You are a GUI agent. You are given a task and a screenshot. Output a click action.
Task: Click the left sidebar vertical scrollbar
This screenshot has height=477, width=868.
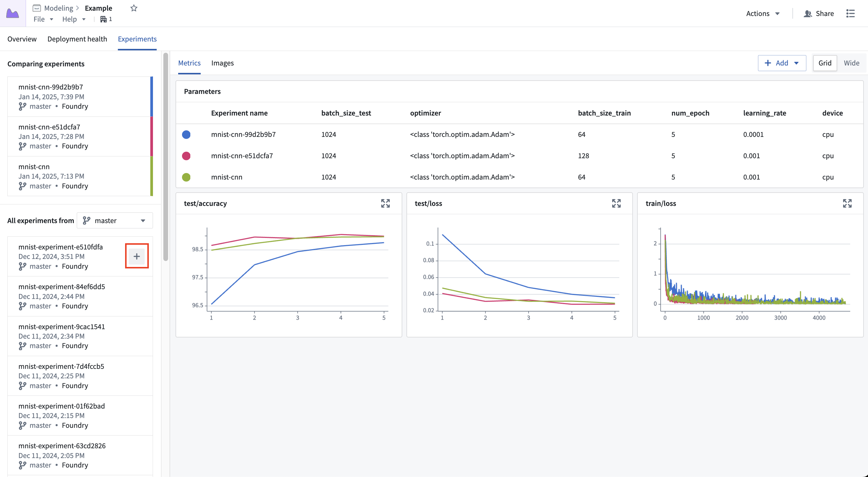[x=165, y=157]
